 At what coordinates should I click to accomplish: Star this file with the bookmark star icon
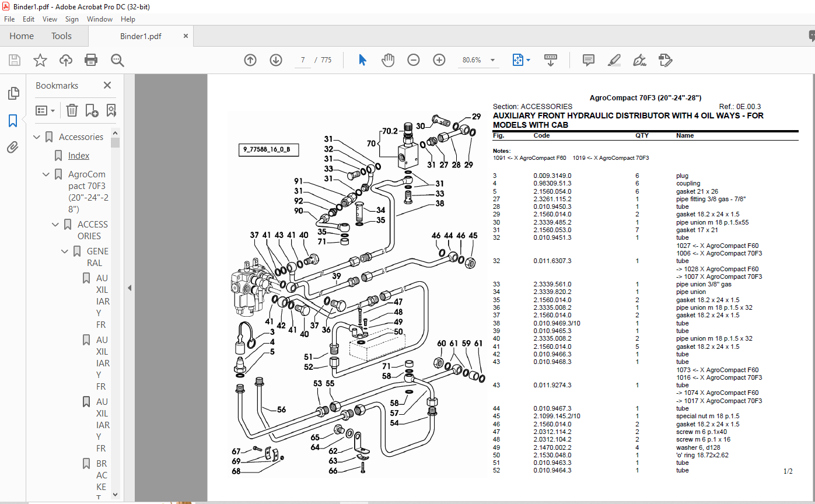(40, 60)
